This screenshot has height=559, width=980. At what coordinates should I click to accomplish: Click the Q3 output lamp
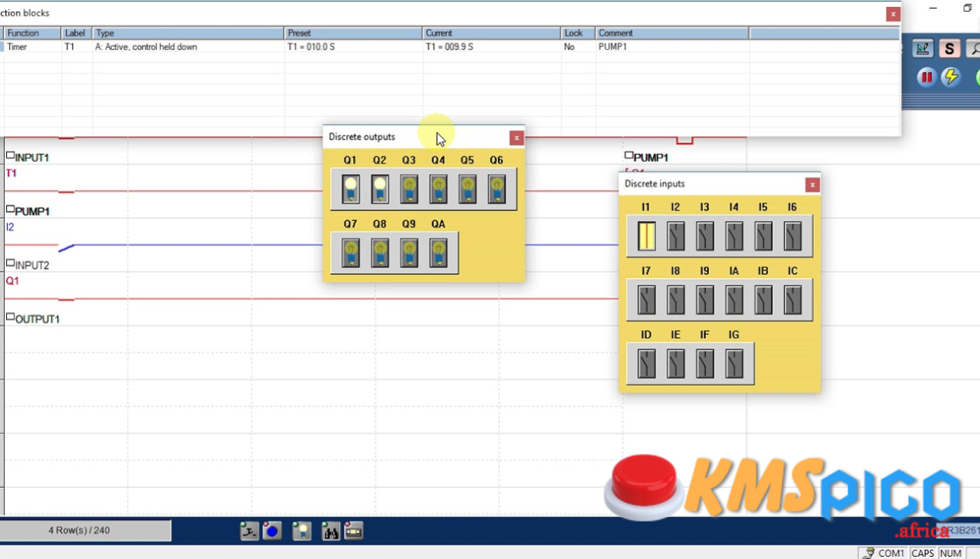(409, 188)
